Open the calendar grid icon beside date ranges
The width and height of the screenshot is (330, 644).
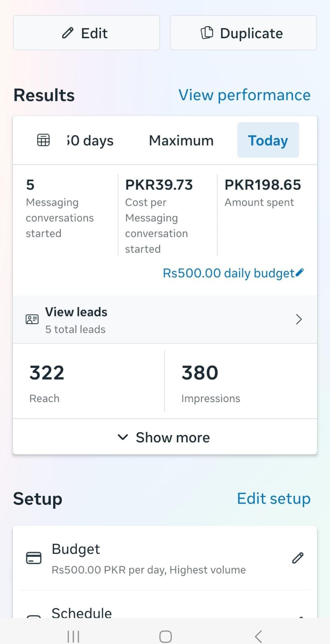click(43, 140)
